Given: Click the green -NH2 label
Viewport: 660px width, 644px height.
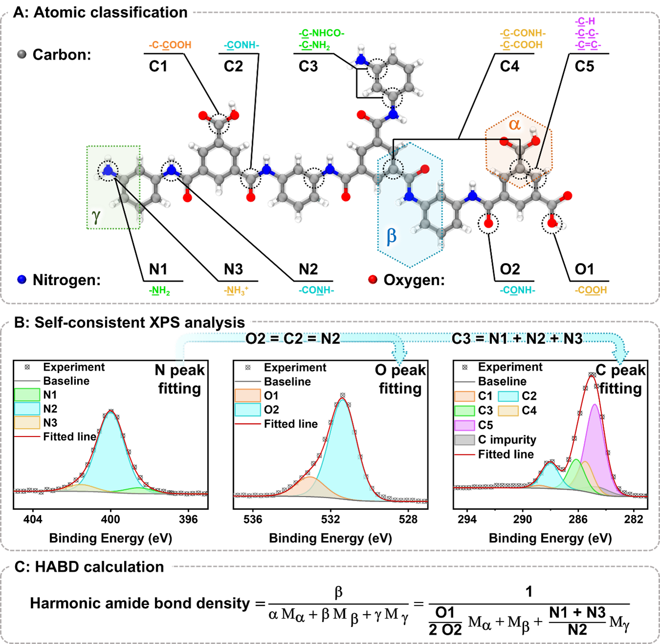Looking at the screenshot, I should (159, 291).
